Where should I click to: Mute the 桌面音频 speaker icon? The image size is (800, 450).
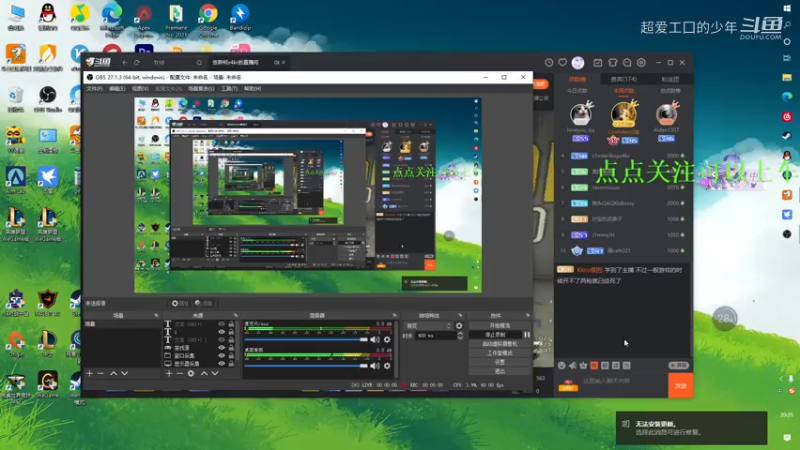[375, 365]
